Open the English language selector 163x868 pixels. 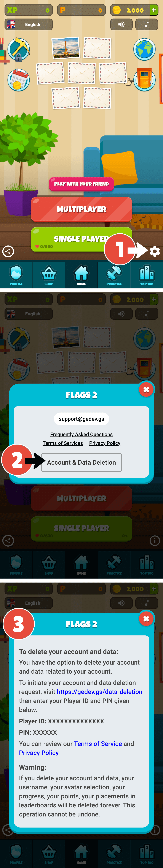[29, 24]
